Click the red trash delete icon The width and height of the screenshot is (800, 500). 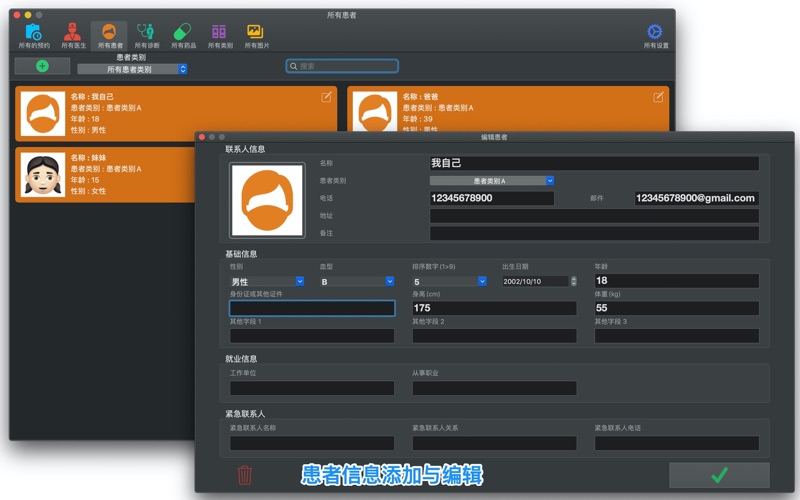(x=245, y=475)
